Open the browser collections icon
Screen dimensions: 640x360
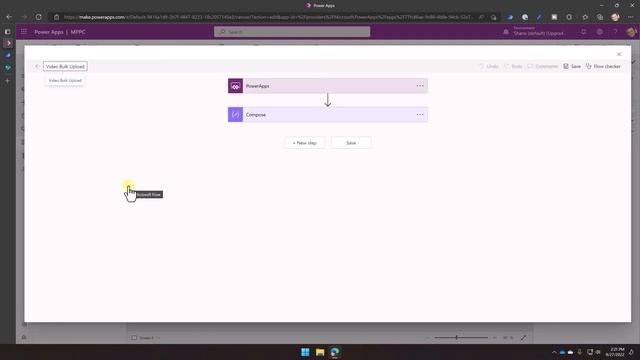click(600, 17)
